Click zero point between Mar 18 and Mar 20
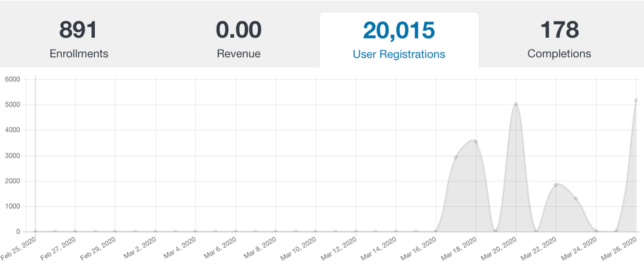Screen dimensions: 644x271 pos(496,231)
